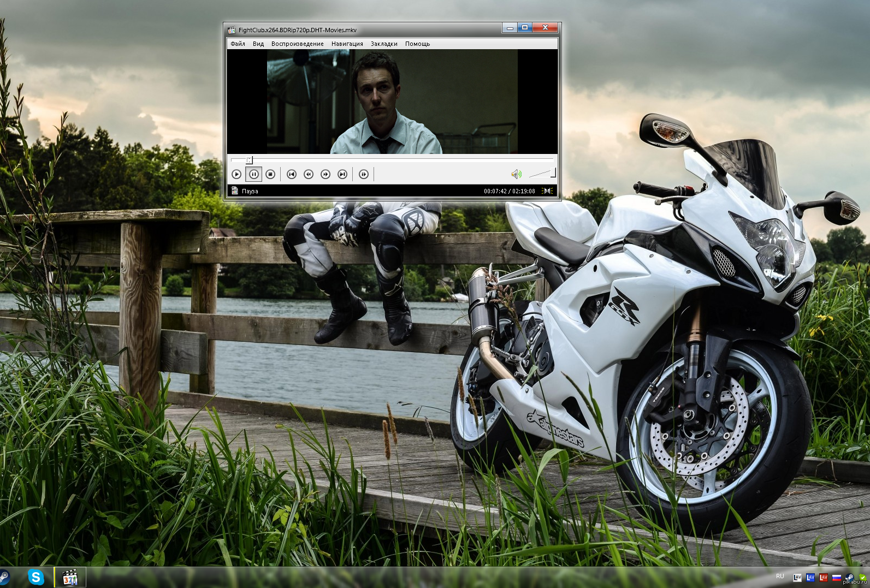Image resolution: width=870 pixels, height=588 pixels.
Task: Open the Помощь menu
Action: (x=417, y=44)
